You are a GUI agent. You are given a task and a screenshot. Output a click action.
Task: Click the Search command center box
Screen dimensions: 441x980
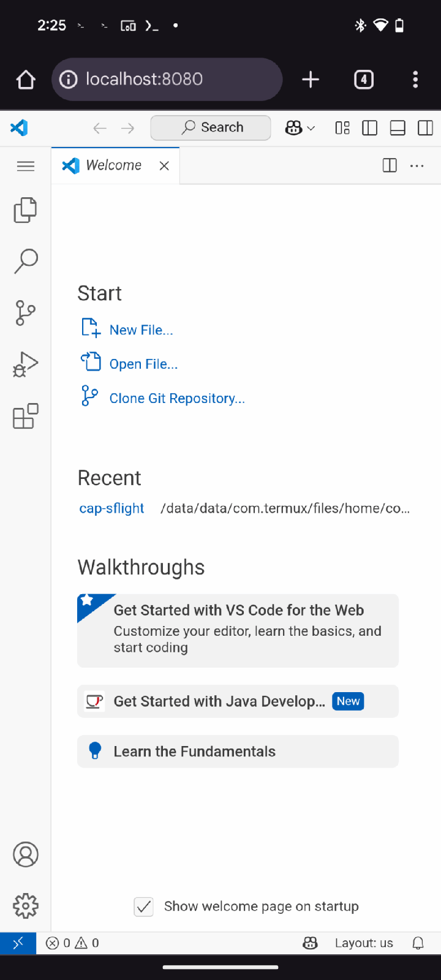211,127
